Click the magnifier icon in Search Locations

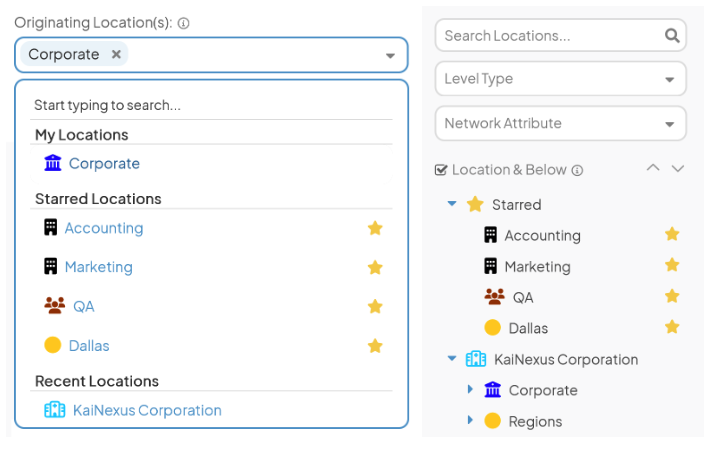[672, 35]
